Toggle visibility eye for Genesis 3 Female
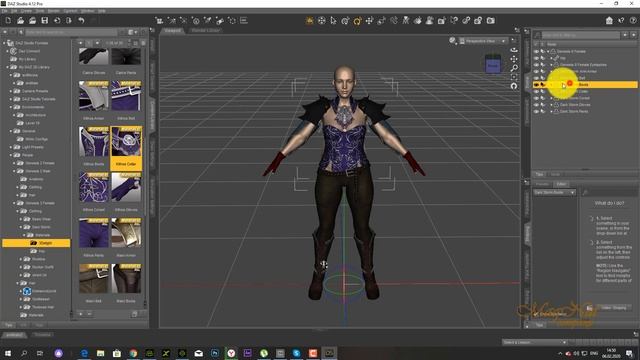This screenshot has height=360, width=640. tap(536, 51)
